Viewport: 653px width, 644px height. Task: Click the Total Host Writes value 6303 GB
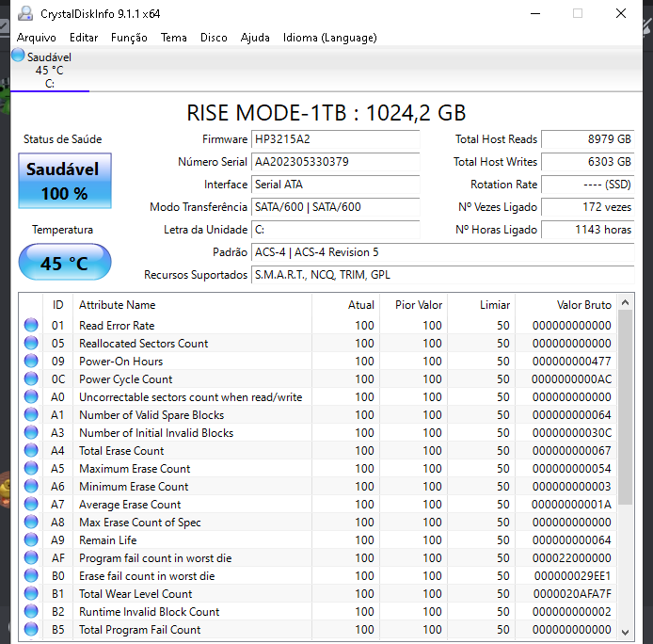pos(588,162)
